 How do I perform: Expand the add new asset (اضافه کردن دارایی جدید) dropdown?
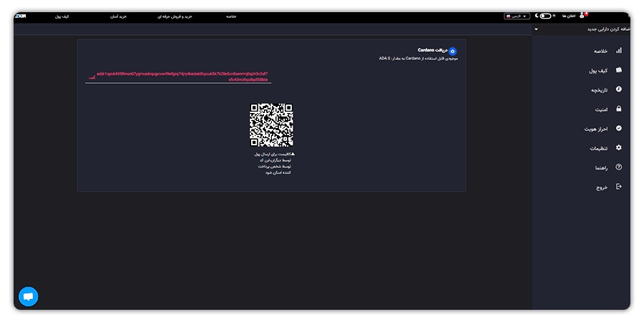[581, 29]
